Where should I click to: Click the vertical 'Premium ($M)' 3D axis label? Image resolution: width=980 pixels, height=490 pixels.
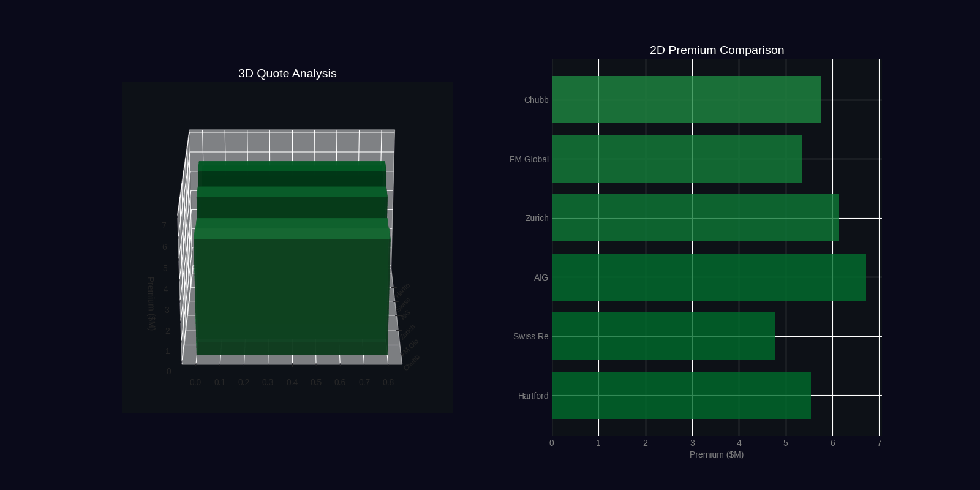pos(151,304)
